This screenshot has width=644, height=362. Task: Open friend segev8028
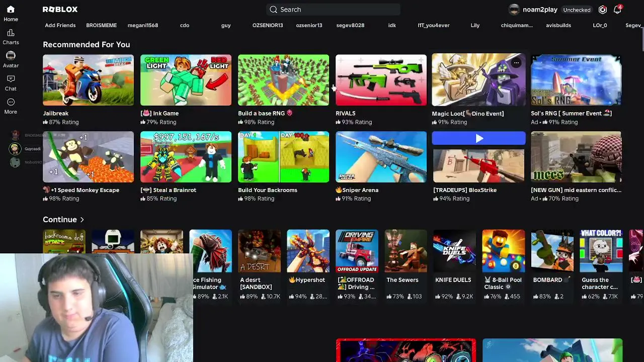pyautogui.click(x=350, y=25)
